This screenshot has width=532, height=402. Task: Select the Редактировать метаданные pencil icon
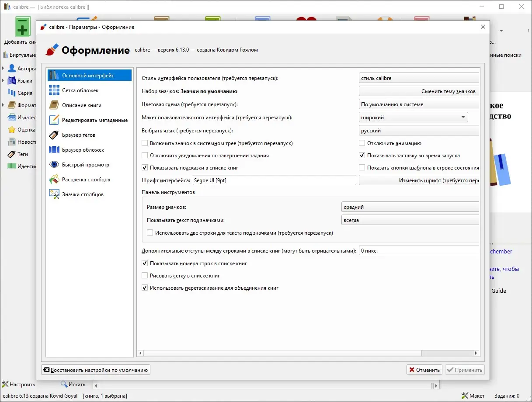54,120
